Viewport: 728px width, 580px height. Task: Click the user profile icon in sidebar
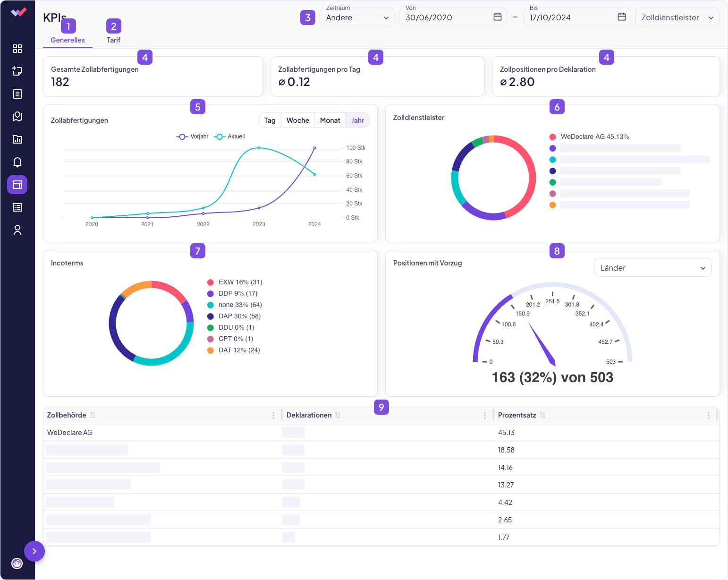17,230
